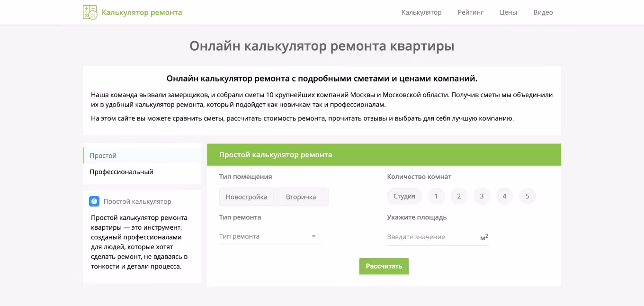Select the Вторичка property type
This screenshot has width=644, height=306.
click(301, 197)
